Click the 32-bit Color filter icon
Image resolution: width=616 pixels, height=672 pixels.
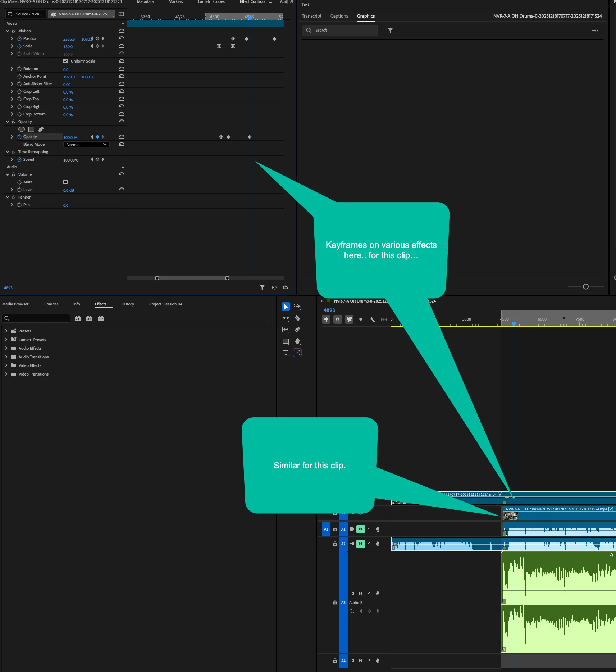click(x=89, y=318)
